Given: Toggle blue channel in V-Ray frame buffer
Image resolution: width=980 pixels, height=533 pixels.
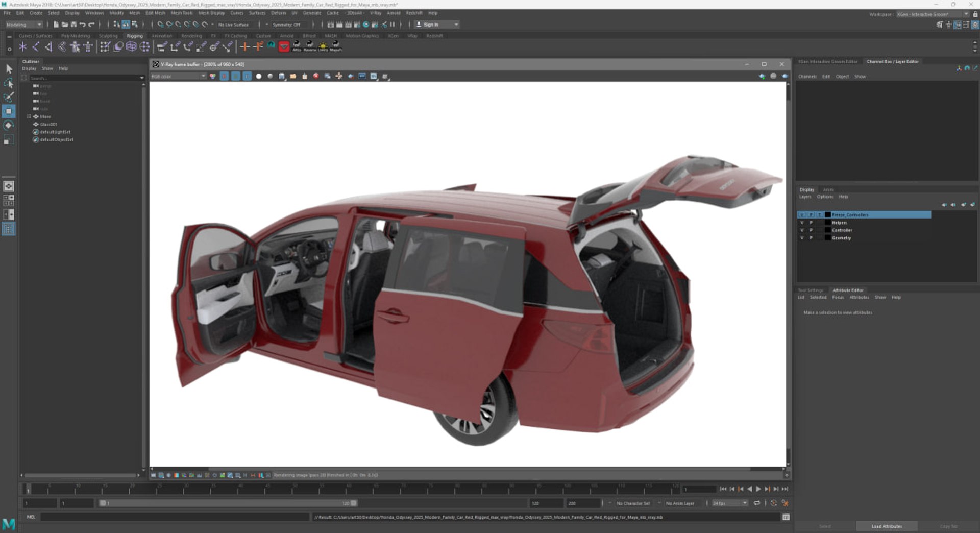Looking at the screenshot, I should [247, 76].
